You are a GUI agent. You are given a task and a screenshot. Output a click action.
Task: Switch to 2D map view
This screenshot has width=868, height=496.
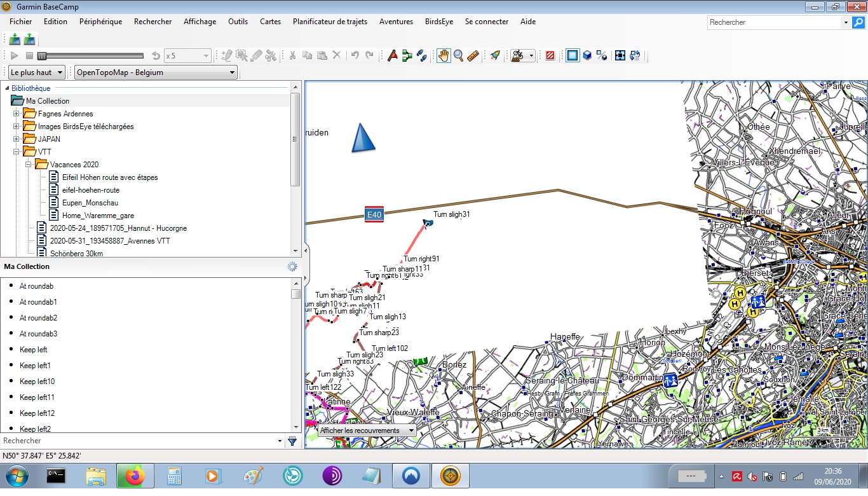coord(573,56)
